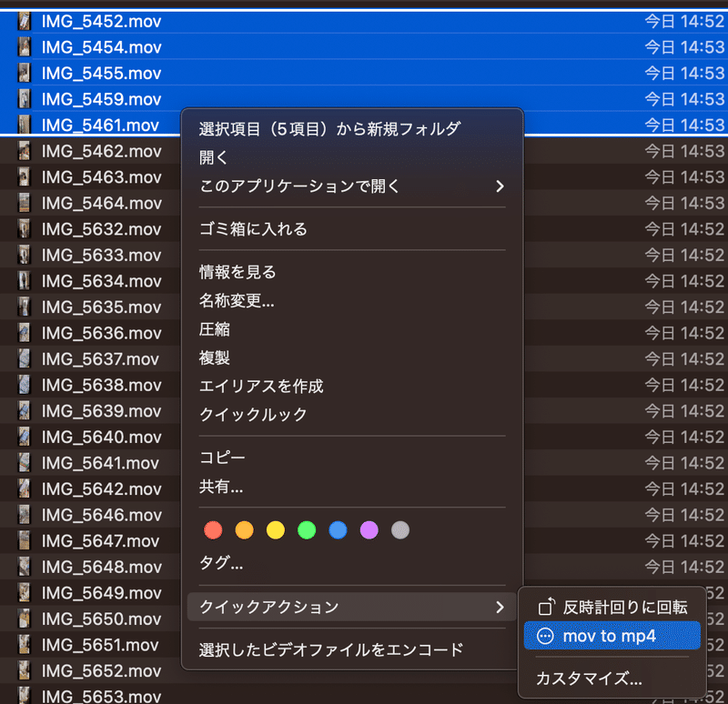The height and width of the screenshot is (704, 728).
Task: Click the thumbnail icon of IMG_5647.mov
Action: pos(22,541)
